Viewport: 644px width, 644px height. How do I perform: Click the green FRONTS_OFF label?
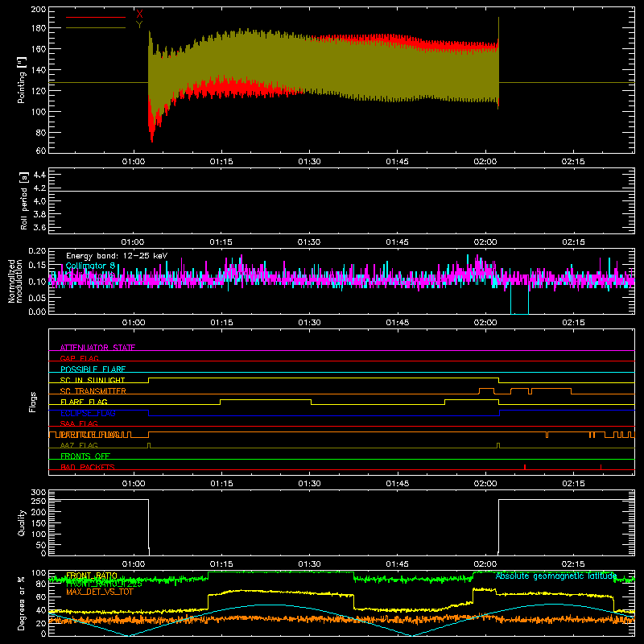tap(85, 456)
